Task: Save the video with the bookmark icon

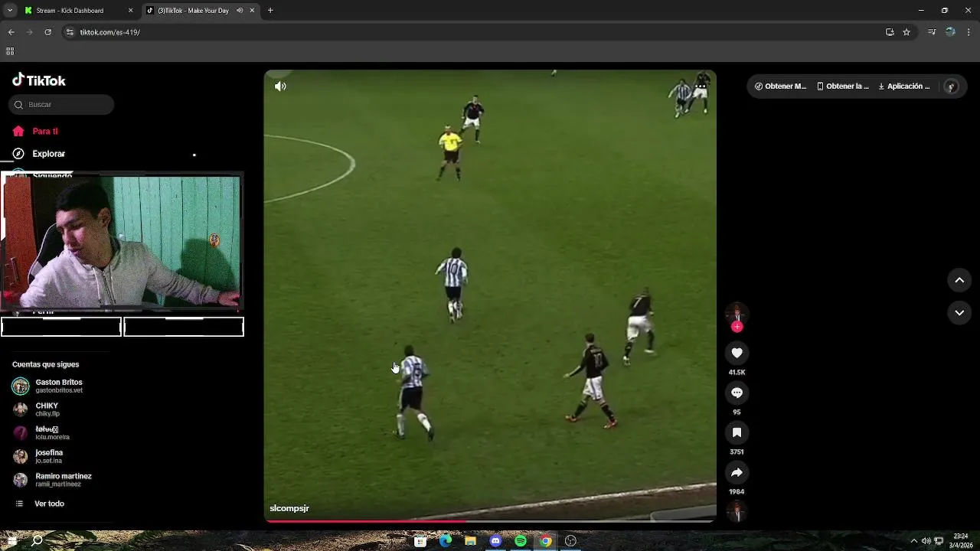Action: (737, 432)
